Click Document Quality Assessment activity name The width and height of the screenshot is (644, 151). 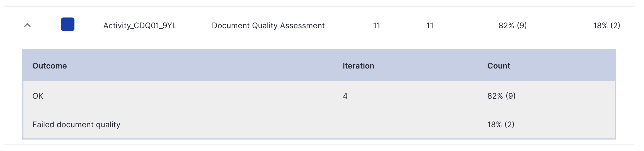(x=268, y=25)
